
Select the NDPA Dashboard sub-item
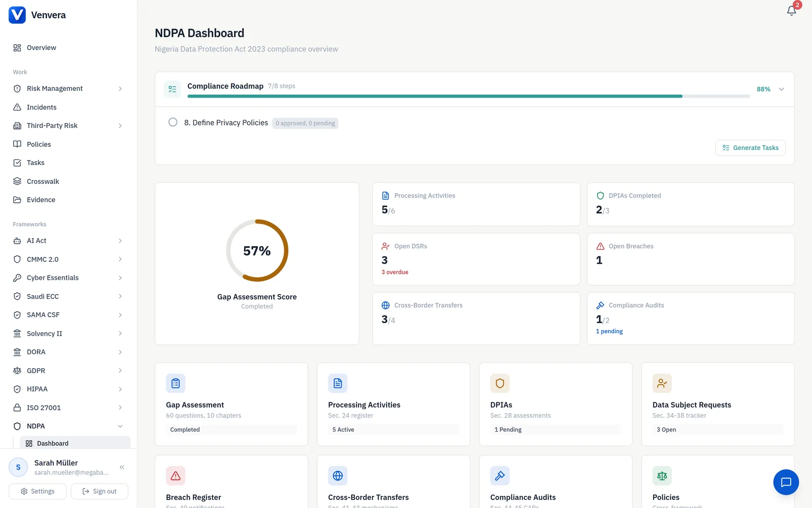(75, 443)
